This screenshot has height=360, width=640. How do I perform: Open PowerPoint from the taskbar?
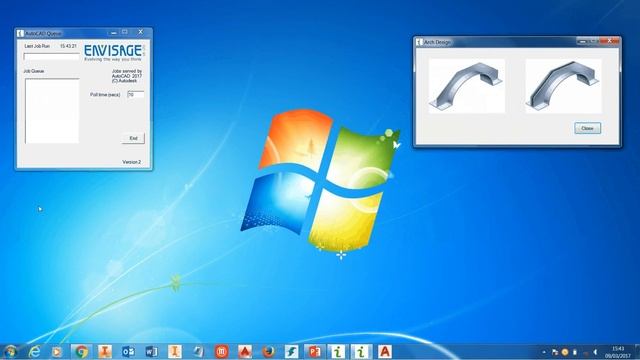click(315, 351)
